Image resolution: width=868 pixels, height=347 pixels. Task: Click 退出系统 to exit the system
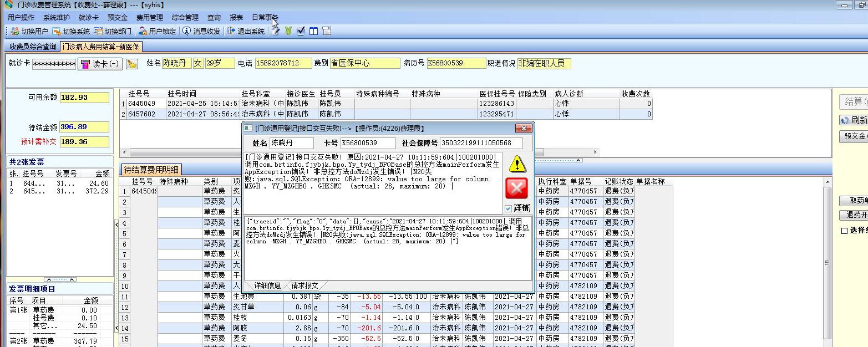[246, 31]
